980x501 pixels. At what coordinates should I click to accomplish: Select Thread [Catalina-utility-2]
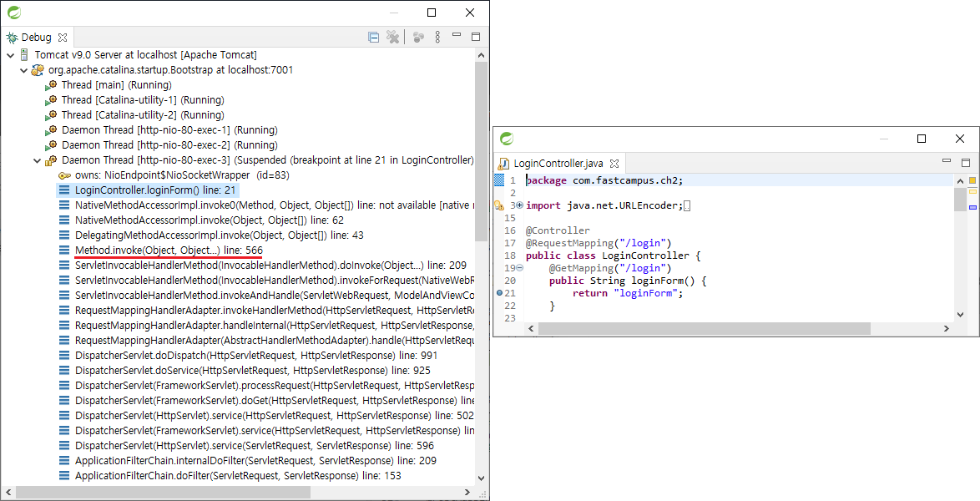[x=143, y=115]
